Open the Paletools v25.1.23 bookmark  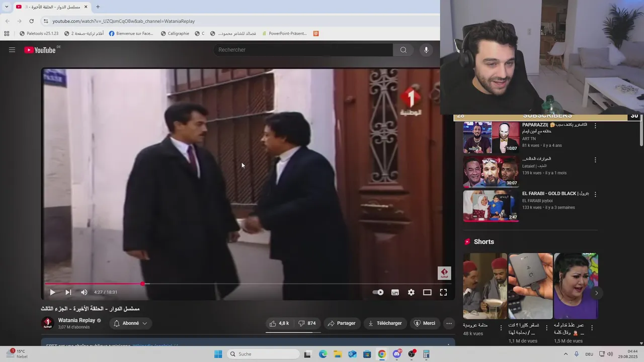39,34
